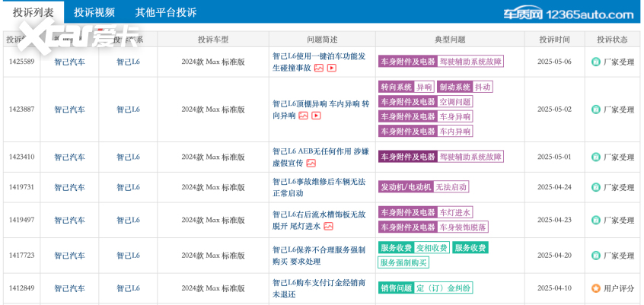644x305 pixels.
Task: Play video icon in complaint 1423887 row
Action: coord(316,116)
